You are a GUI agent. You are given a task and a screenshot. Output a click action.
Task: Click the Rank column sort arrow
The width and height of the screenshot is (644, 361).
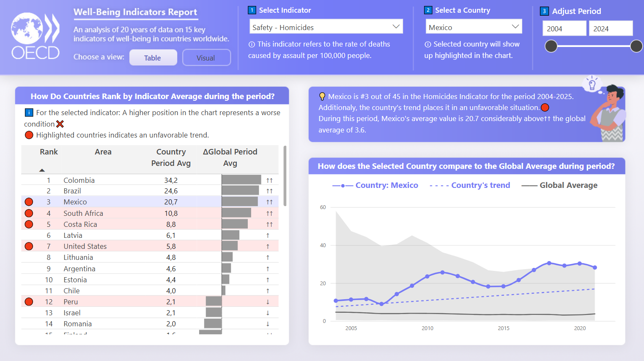42,170
